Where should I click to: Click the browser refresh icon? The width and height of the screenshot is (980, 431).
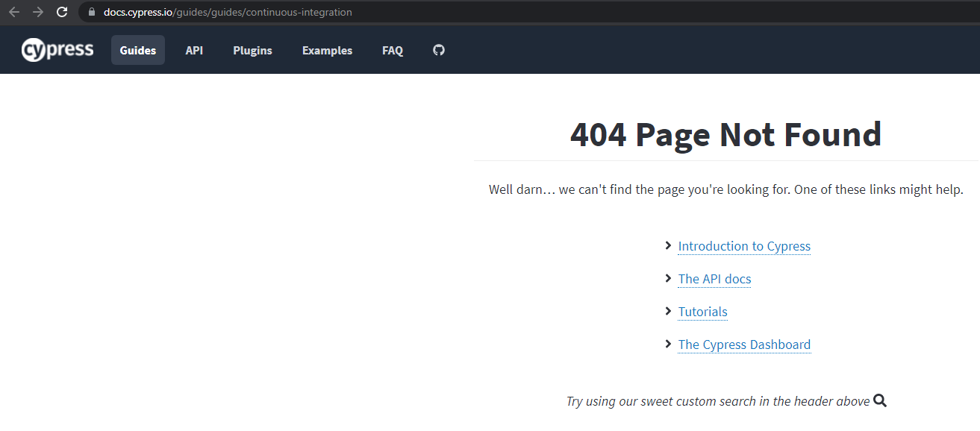tap(62, 12)
